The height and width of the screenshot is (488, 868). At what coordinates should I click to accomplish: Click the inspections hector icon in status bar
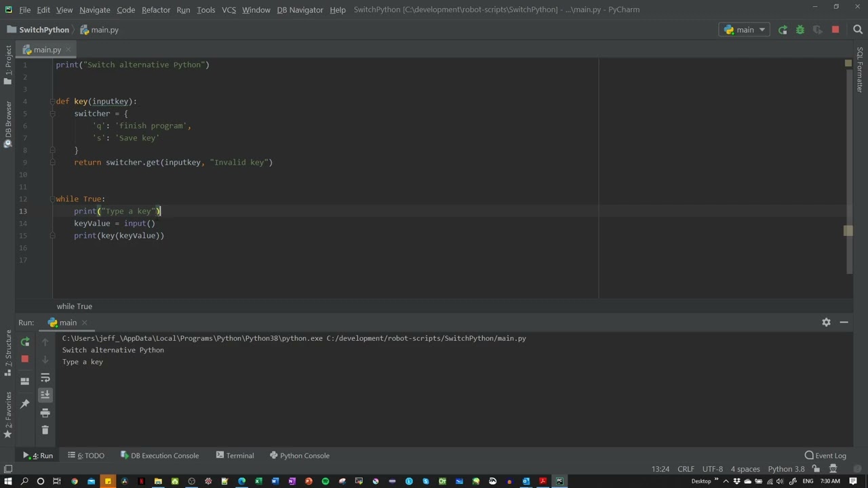832,469
